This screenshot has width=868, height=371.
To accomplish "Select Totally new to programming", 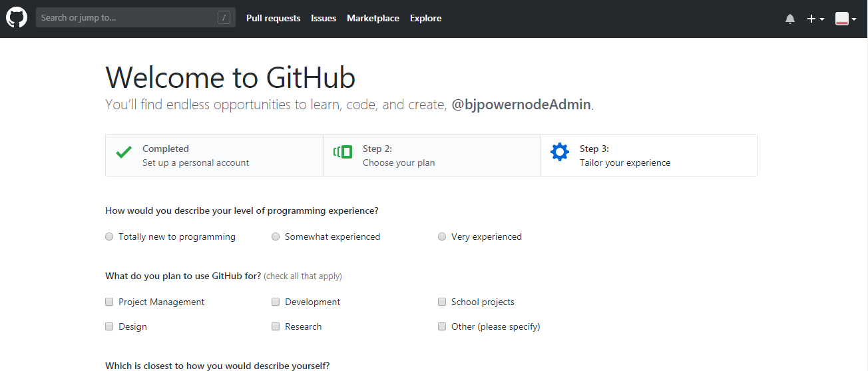I will [x=109, y=236].
